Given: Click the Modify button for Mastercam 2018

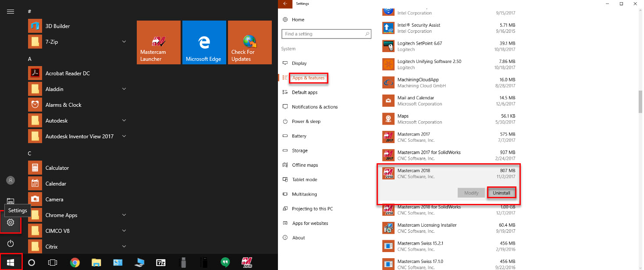Looking at the screenshot, I should click(471, 193).
